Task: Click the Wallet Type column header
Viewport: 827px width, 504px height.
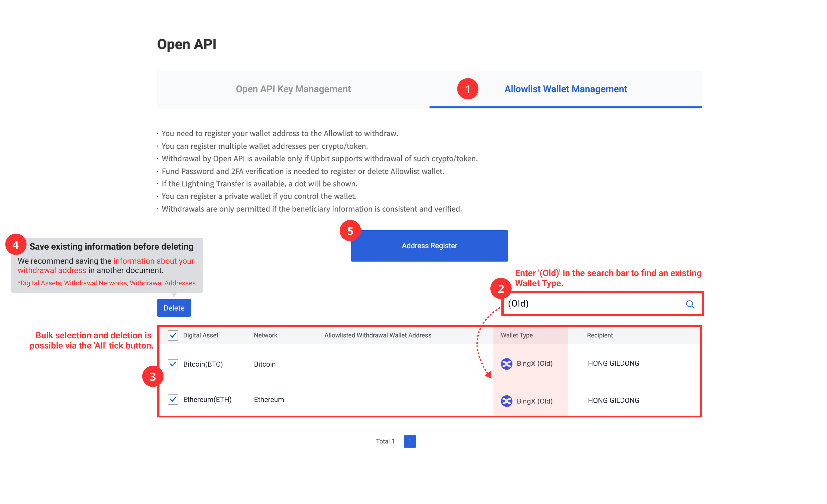Action: pyautogui.click(x=516, y=335)
